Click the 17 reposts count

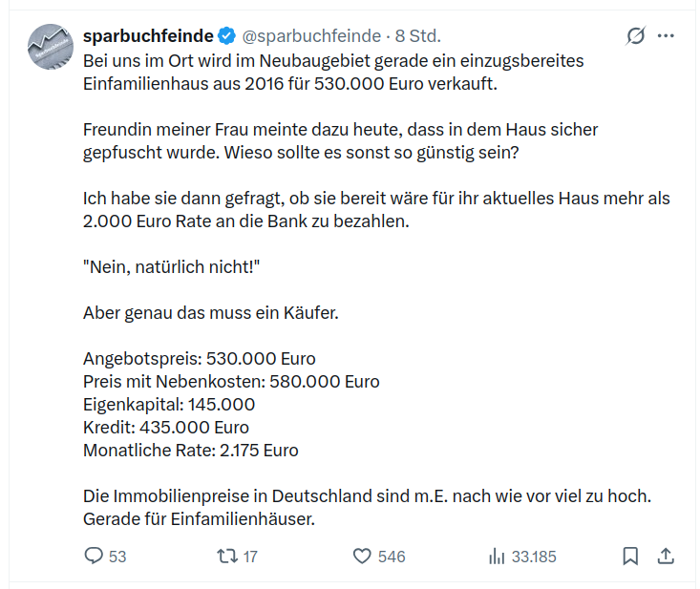click(250, 557)
